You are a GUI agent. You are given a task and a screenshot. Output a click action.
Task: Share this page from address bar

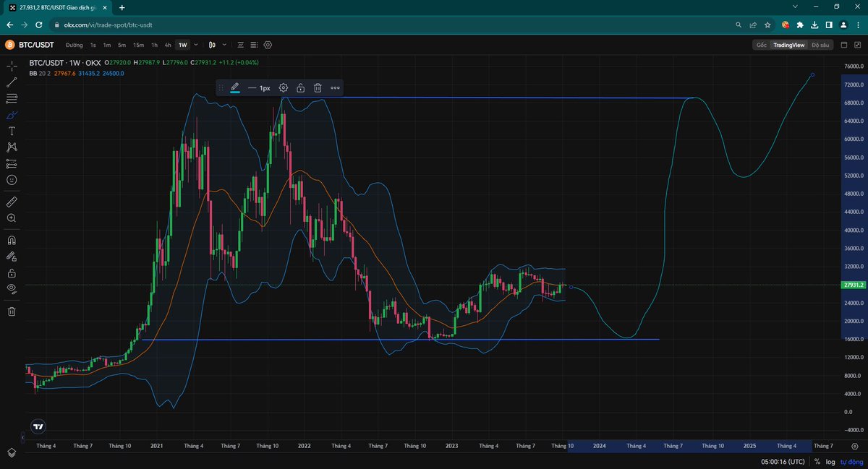coord(753,24)
